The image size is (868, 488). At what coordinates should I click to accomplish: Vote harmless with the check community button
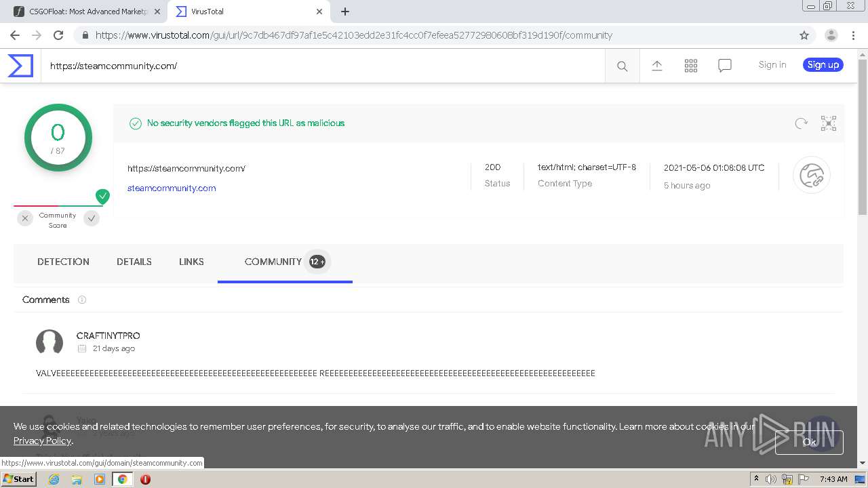click(x=92, y=218)
